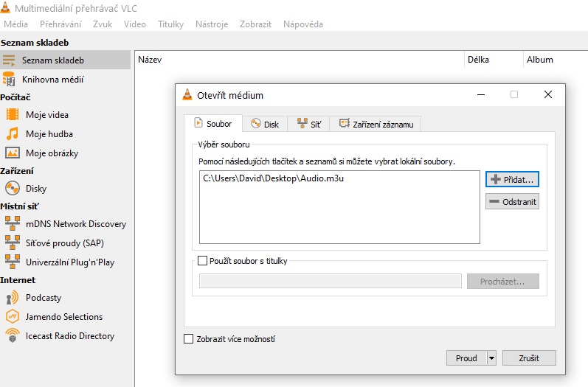588x387 pixels.
Task: Close the Otevřít médium dialog
Action: coord(548,95)
